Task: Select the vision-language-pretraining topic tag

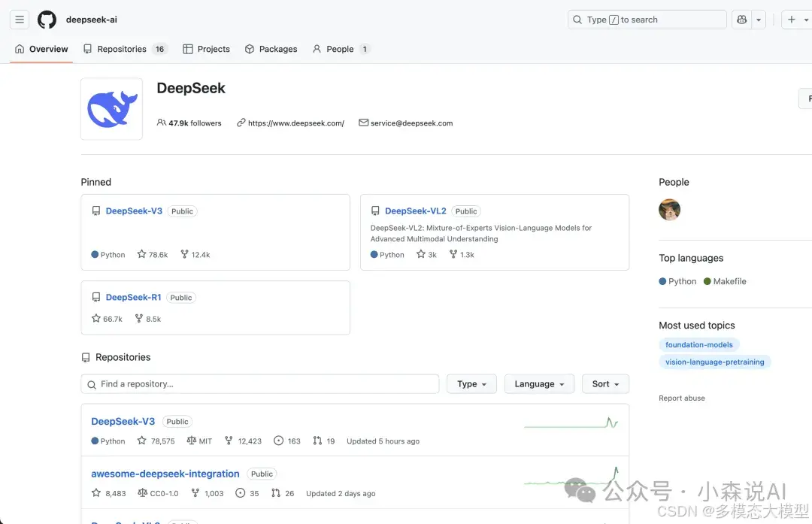Action: point(715,362)
